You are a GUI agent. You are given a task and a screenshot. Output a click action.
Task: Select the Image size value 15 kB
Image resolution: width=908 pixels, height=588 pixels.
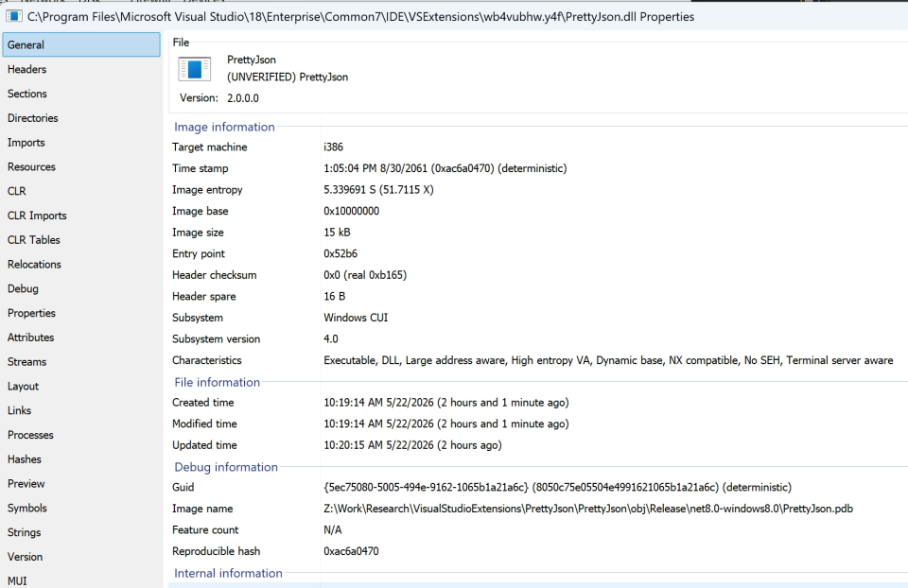[x=337, y=232]
